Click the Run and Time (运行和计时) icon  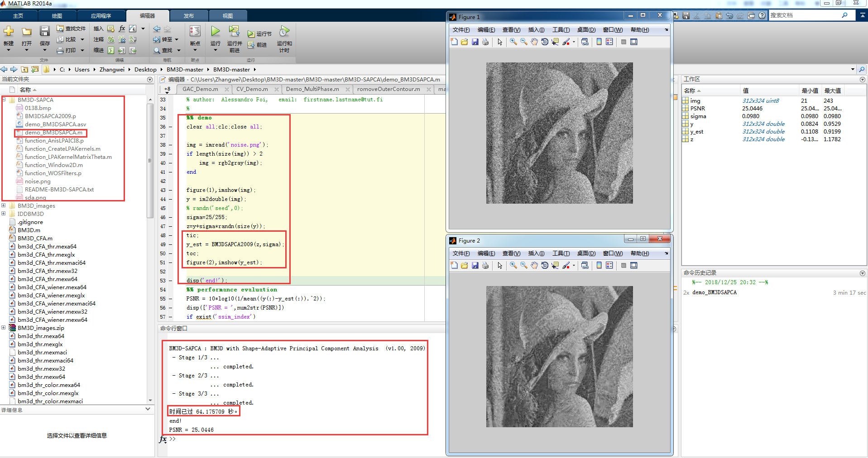[x=284, y=31]
